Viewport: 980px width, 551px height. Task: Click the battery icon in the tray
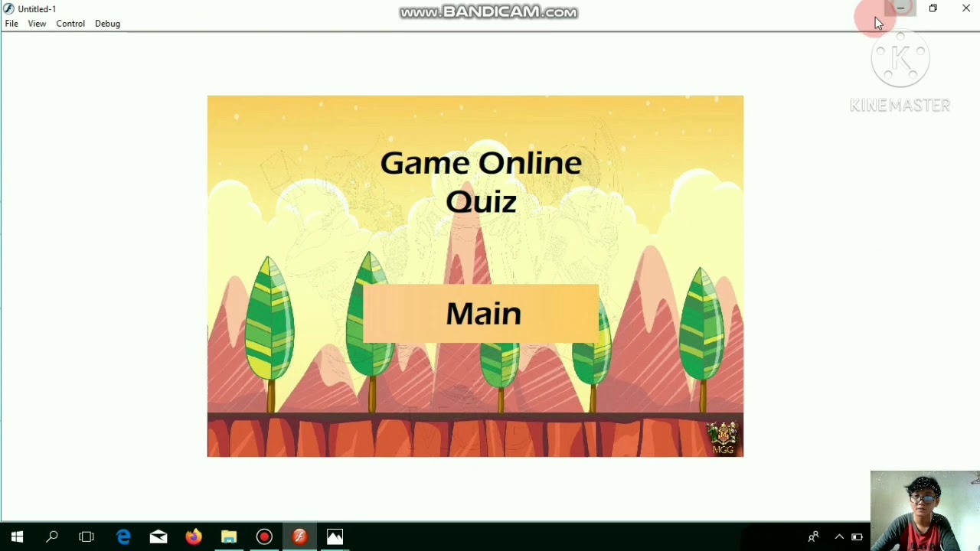(x=857, y=537)
